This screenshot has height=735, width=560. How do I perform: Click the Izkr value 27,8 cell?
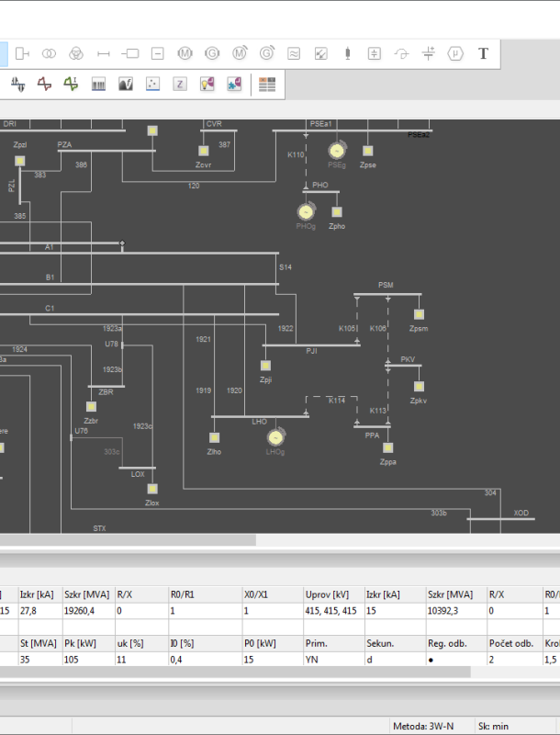[40, 611]
